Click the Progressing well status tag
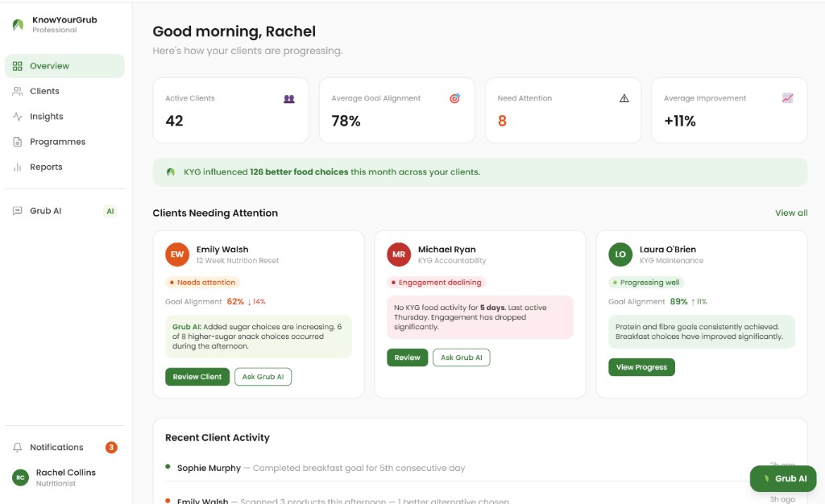This screenshot has width=825, height=504. (x=645, y=283)
